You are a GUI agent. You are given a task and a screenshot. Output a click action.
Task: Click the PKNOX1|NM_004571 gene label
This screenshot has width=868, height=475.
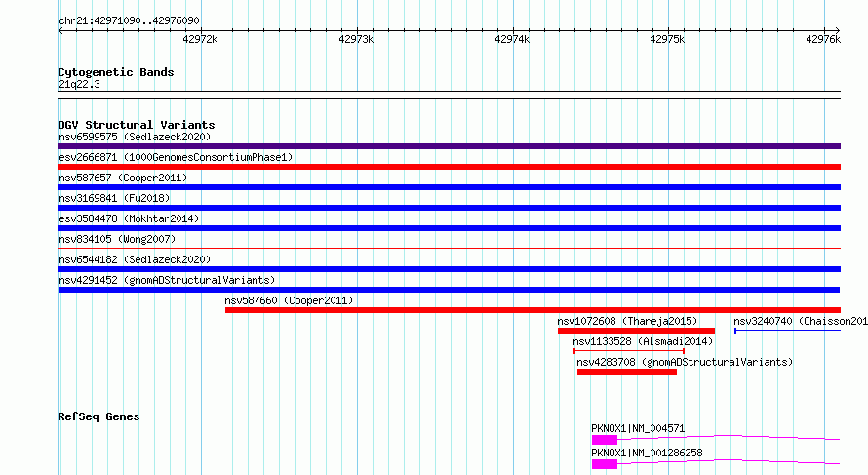click(x=638, y=428)
